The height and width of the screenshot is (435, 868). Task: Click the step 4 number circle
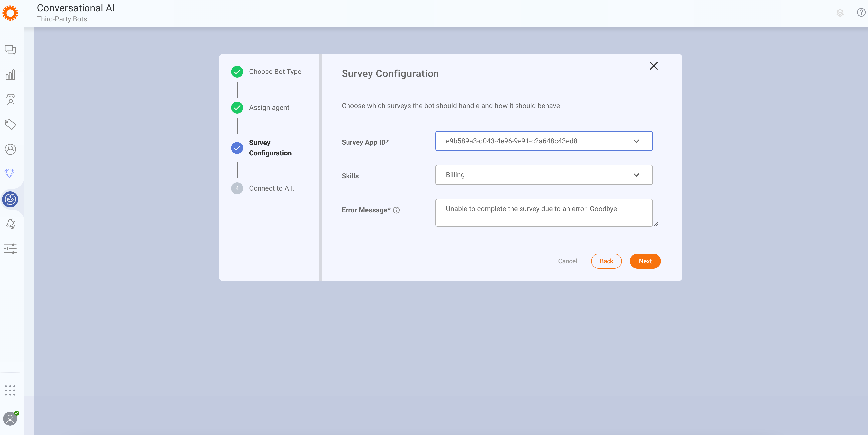237,189
